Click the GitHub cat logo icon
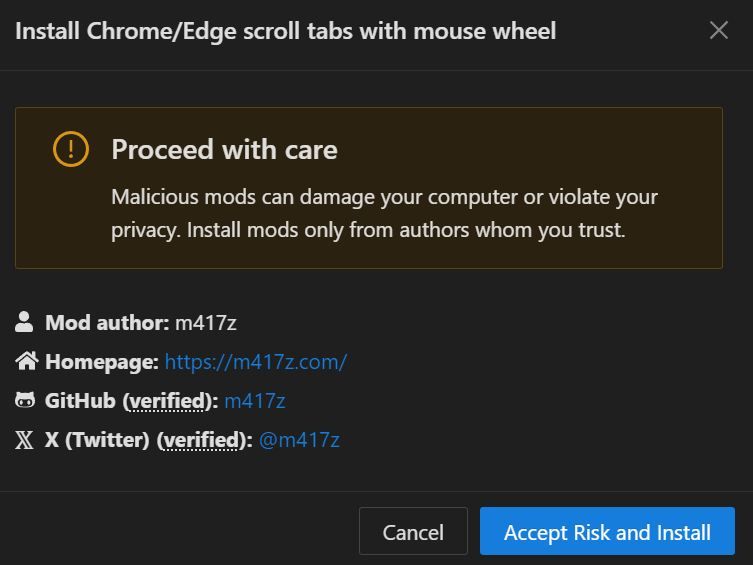This screenshot has height=565, width=753. click(25, 400)
